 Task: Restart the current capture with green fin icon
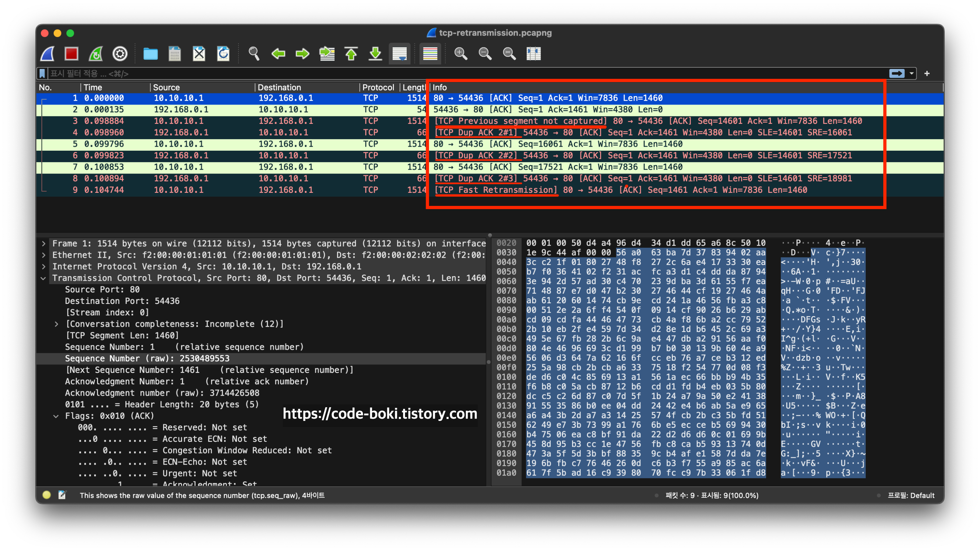coord(96,54)
